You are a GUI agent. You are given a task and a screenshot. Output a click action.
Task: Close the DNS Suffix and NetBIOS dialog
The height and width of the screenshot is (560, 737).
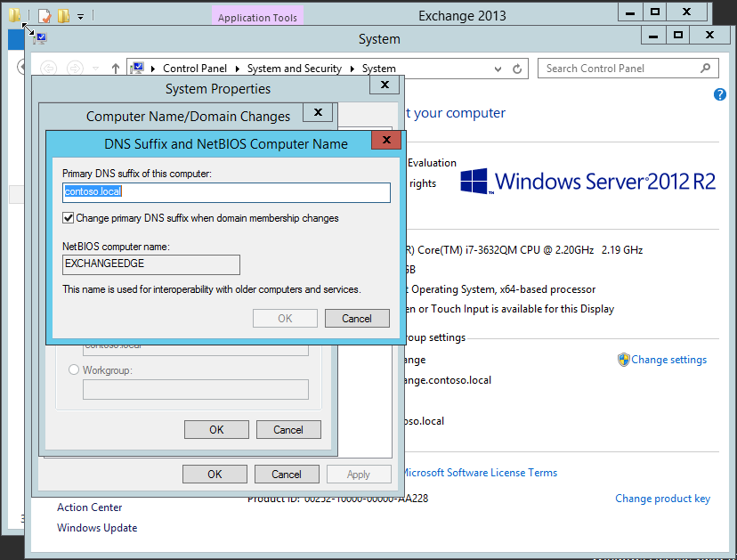click(x=386, y=140)
